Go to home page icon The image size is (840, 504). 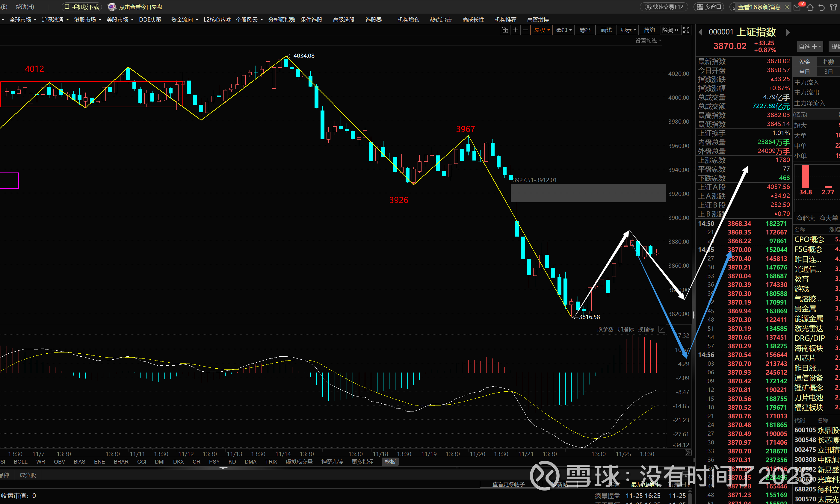pyautogui.click(x=810, y=7)
